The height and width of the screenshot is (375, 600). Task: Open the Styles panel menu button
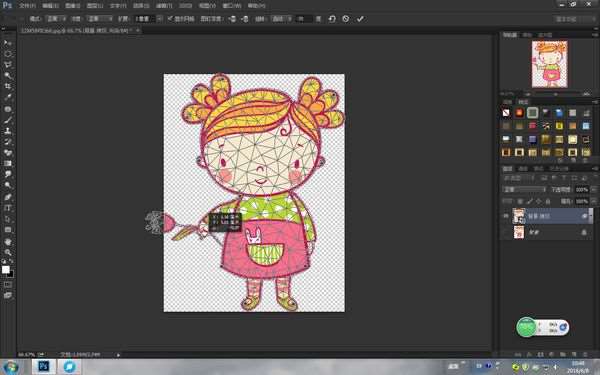595,102
